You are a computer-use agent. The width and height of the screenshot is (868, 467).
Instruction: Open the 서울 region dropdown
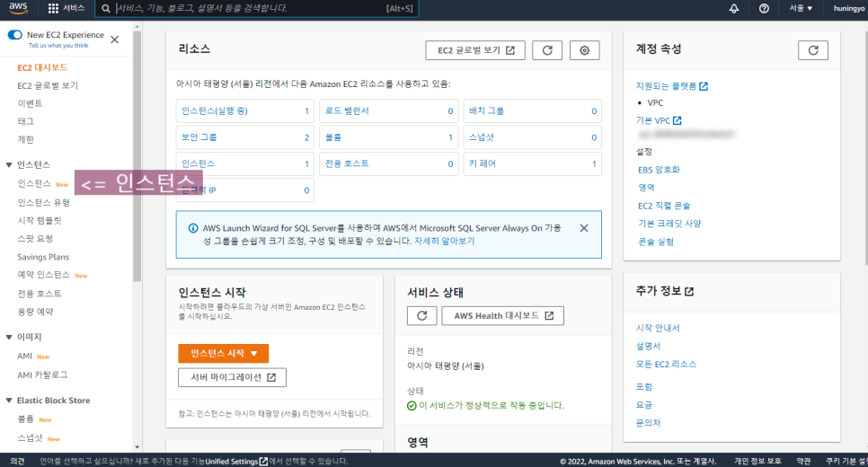tap(801, 8)
